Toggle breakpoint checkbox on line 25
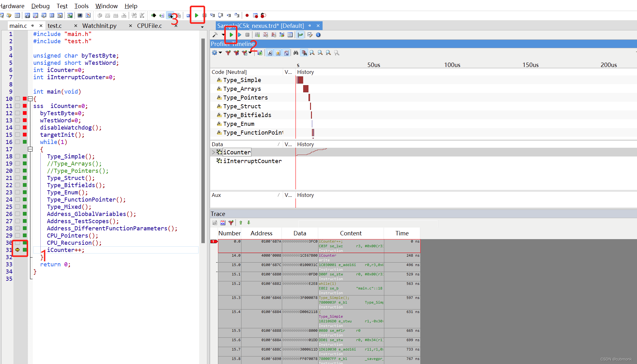 [x=18, y=207]
